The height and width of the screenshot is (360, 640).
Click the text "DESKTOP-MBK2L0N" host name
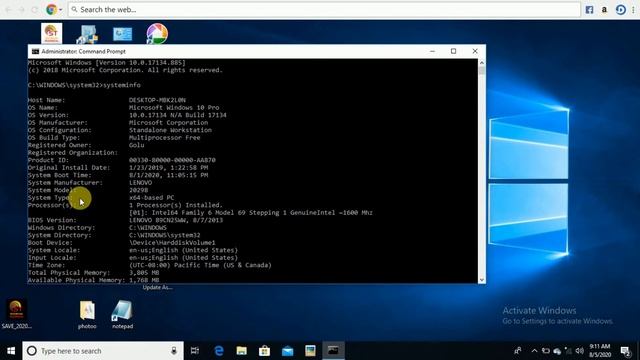158,100
